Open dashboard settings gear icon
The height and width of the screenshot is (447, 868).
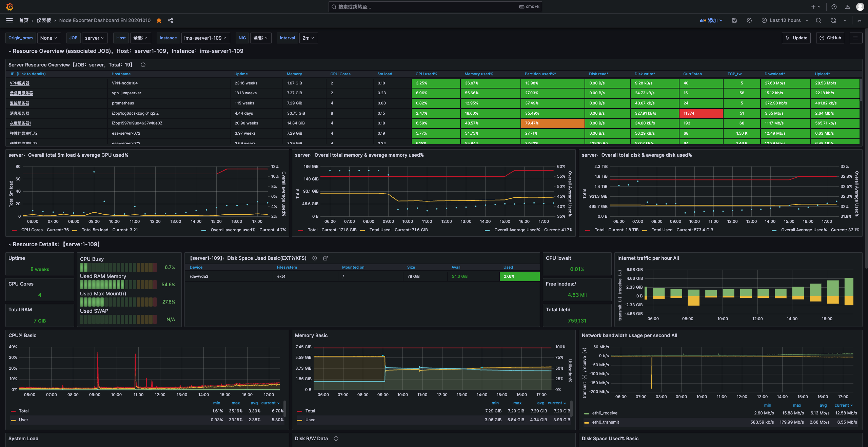coord(749,20)
